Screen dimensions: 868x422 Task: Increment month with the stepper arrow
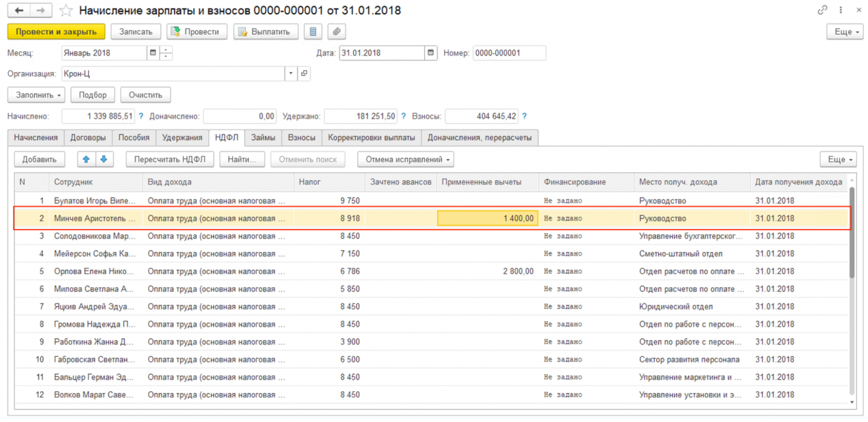click(x=166, y=49)
